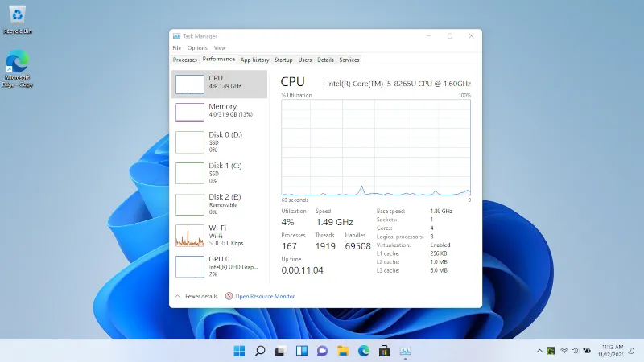Launch Microsoft Edge from the taskbar

coord(364,351)
